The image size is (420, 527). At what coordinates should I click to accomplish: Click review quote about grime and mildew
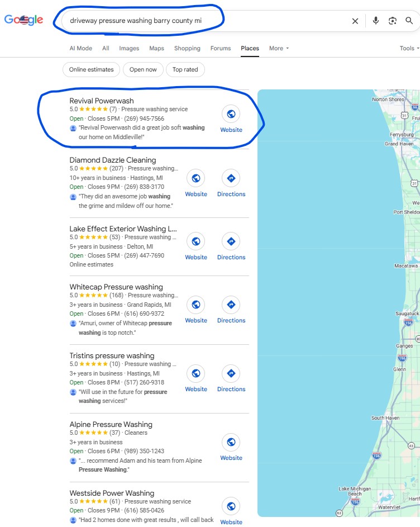(126, 201)
